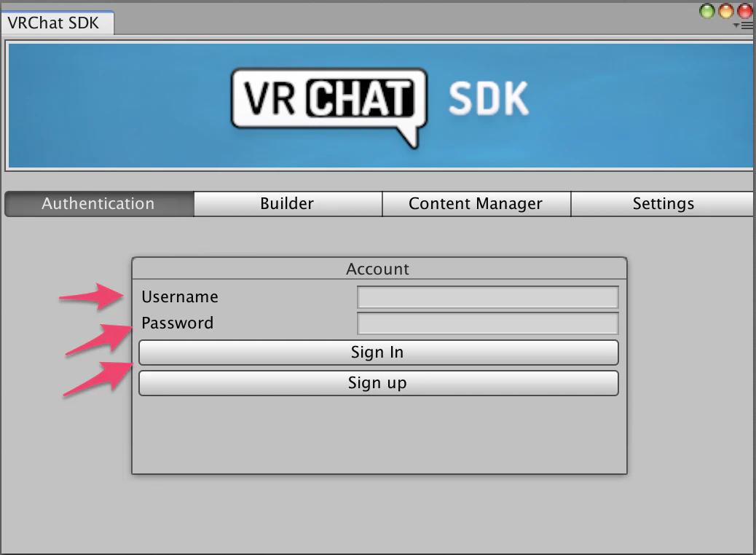Open the Builder tab

pos(288,203)
